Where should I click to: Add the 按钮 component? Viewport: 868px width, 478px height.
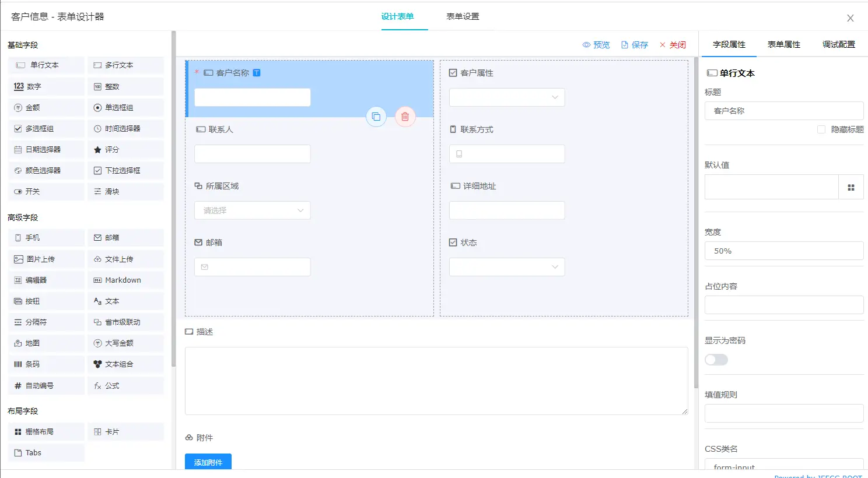coord(47,301)
